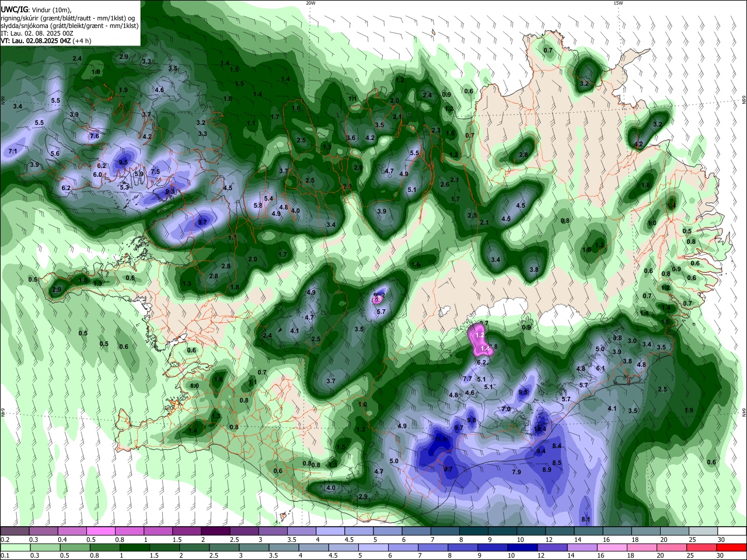This screenshot has height=560, width=747.
Task: Click the white swatch ending the upper legend row
Action: pyautogui.click(x=731, y=531)
